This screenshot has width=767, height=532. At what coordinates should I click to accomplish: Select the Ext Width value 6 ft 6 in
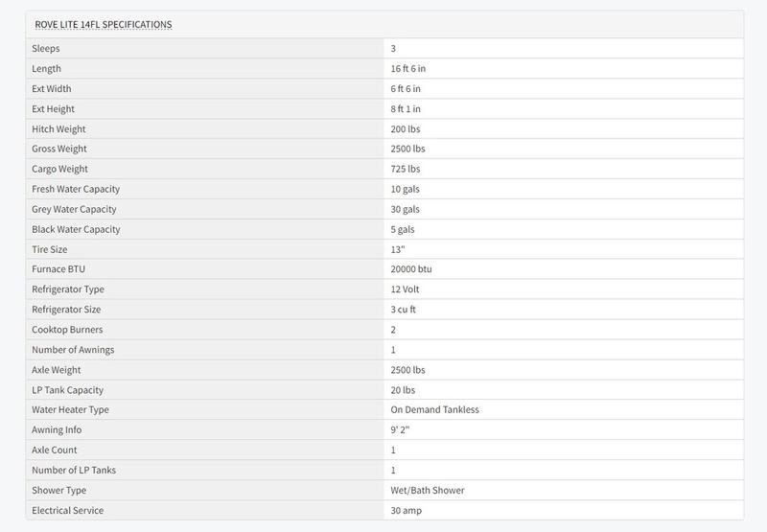coord(406,88)
